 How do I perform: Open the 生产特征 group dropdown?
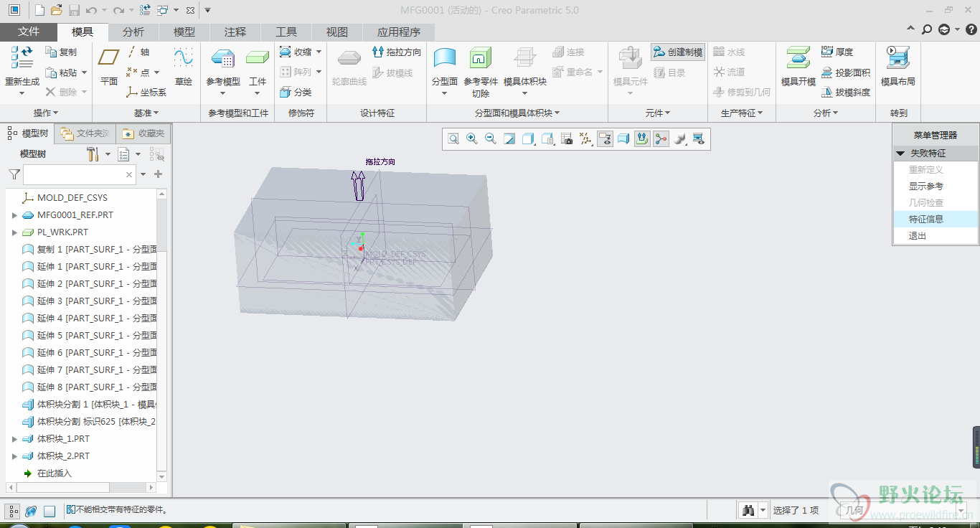742,113
